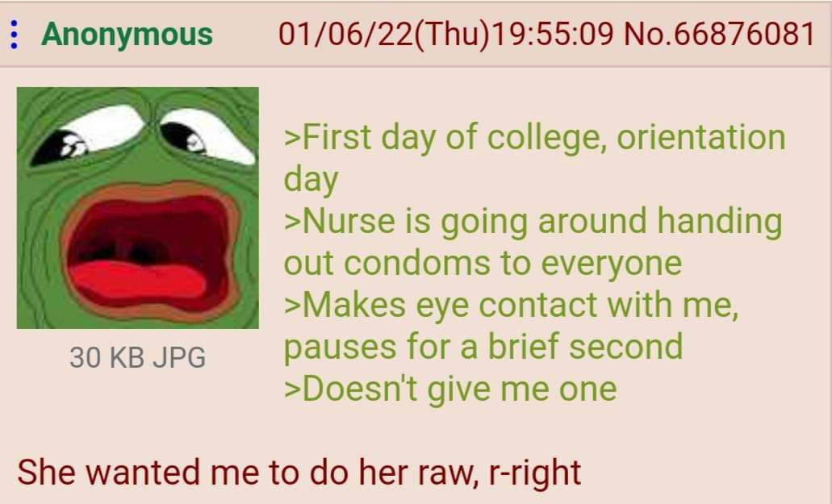Image resolution: width=832 pixels, height=504 pixels.
Task: Click the 01/06/22(Thu) post date
Action: (382, 35)
